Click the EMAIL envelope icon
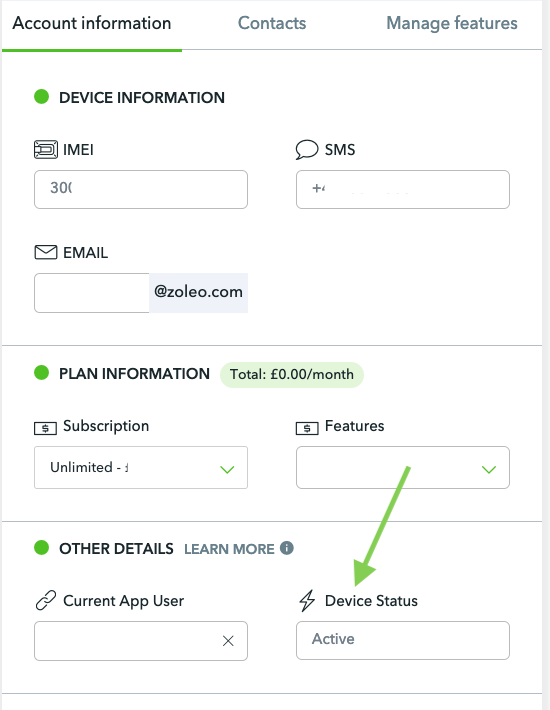 click(x=46, y=252)
